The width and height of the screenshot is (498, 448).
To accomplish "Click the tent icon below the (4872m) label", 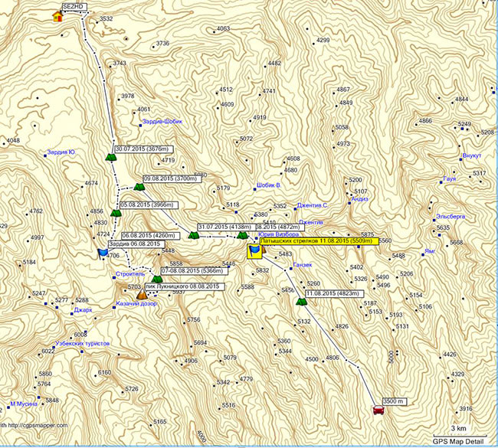I will tap(242, 235).
